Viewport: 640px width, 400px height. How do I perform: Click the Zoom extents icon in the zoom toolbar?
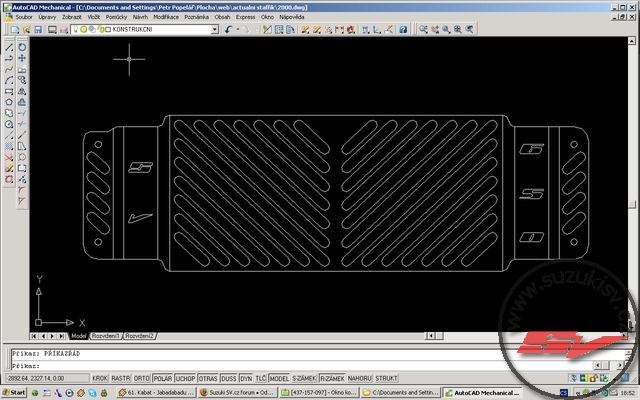pos(458,29)
